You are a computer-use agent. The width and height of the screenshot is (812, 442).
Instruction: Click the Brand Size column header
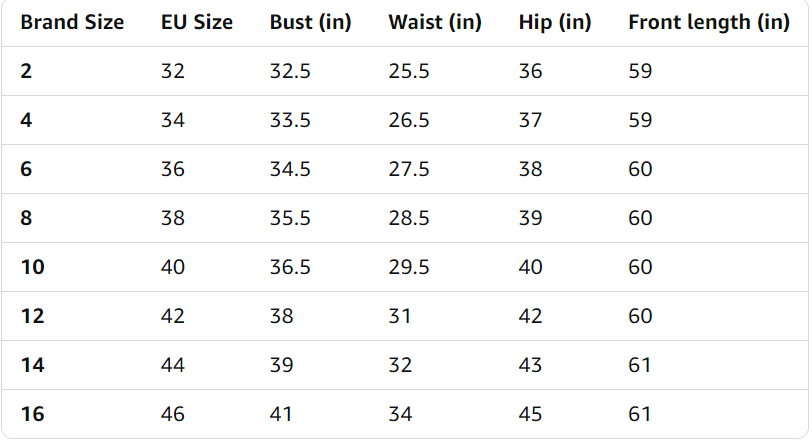click(x=72, y=22)
